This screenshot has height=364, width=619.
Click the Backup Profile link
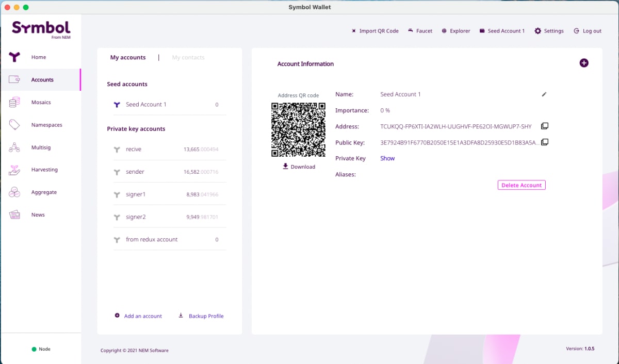click(206, 316)
